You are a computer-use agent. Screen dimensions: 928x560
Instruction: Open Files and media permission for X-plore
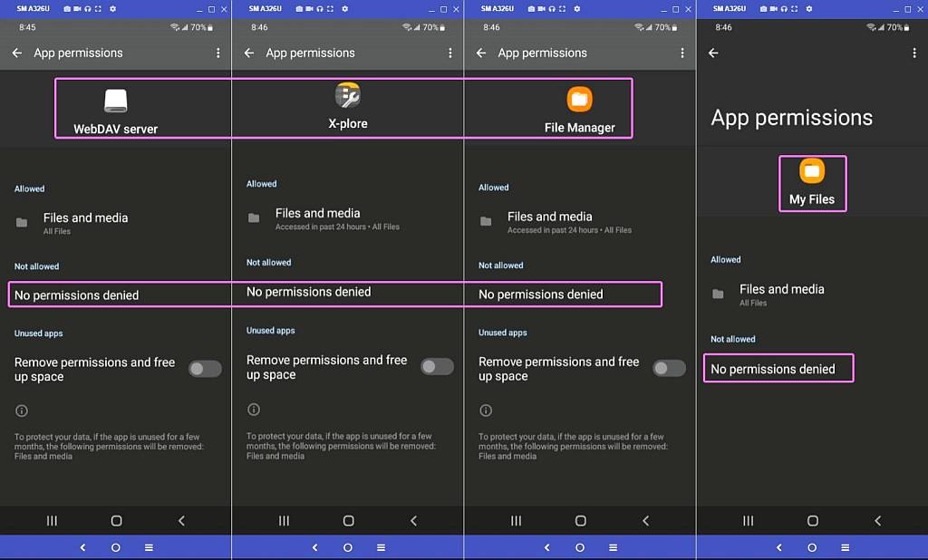coord(348,218)
